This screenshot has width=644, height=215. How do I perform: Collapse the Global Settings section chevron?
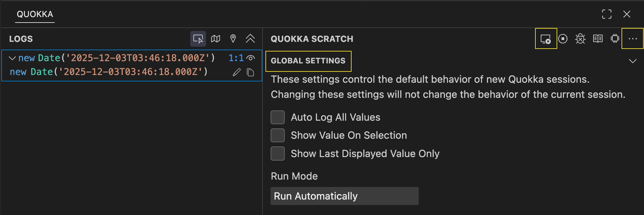(632, 61)
